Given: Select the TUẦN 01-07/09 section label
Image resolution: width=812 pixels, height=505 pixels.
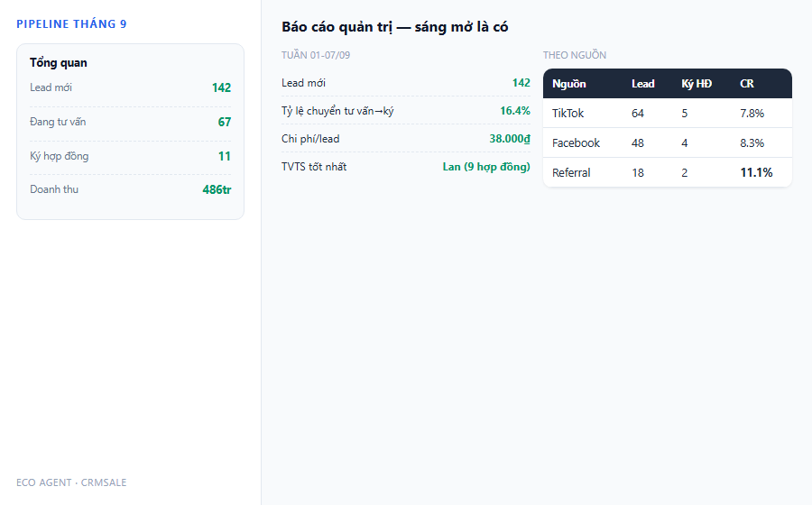Looking at the screenshot, I should pos(316,55).
